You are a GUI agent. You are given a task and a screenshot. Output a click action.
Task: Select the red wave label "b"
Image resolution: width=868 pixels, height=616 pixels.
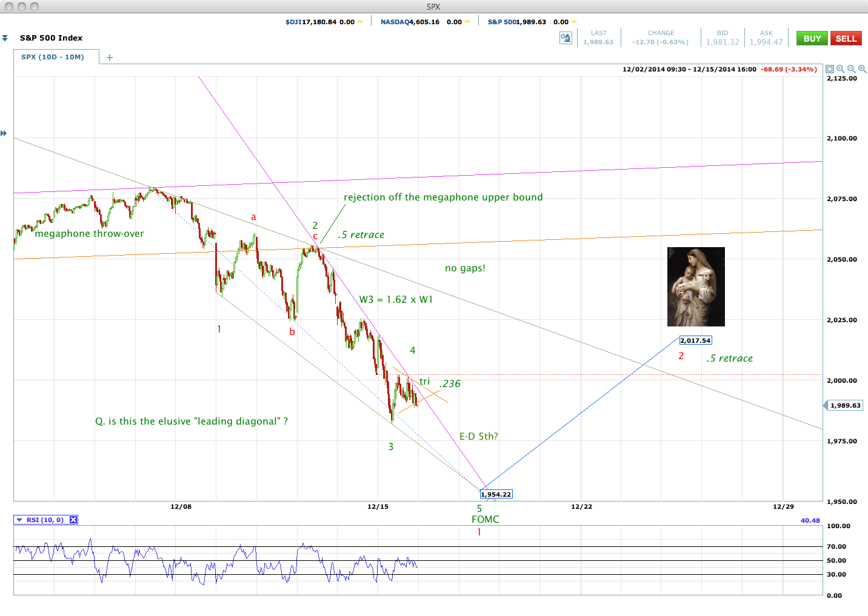tap(292, 331)
